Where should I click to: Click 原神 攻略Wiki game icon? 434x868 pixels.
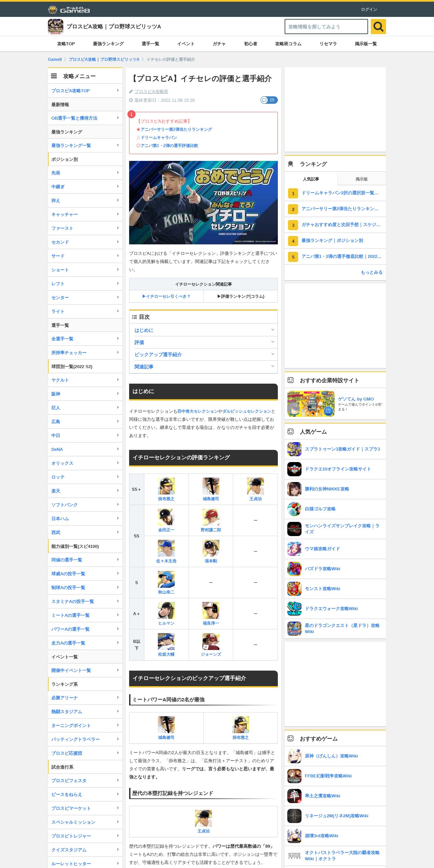(x=294, y=756)
